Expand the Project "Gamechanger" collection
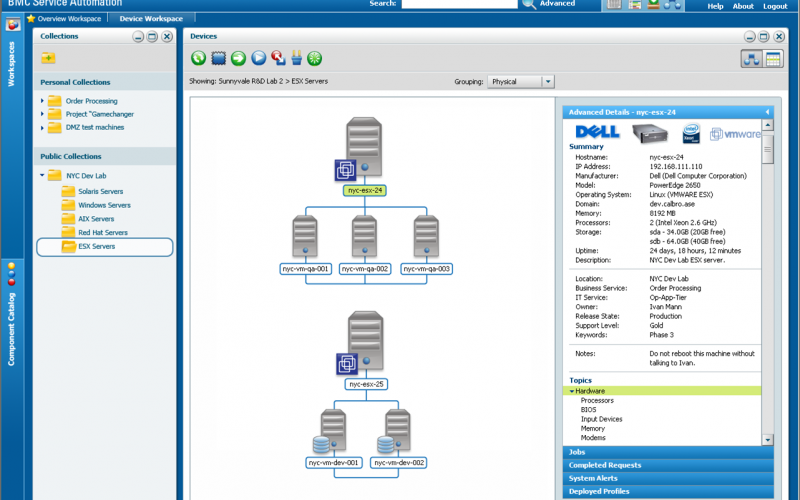Screen dimensions: 800x500 (x=42, y=114)
